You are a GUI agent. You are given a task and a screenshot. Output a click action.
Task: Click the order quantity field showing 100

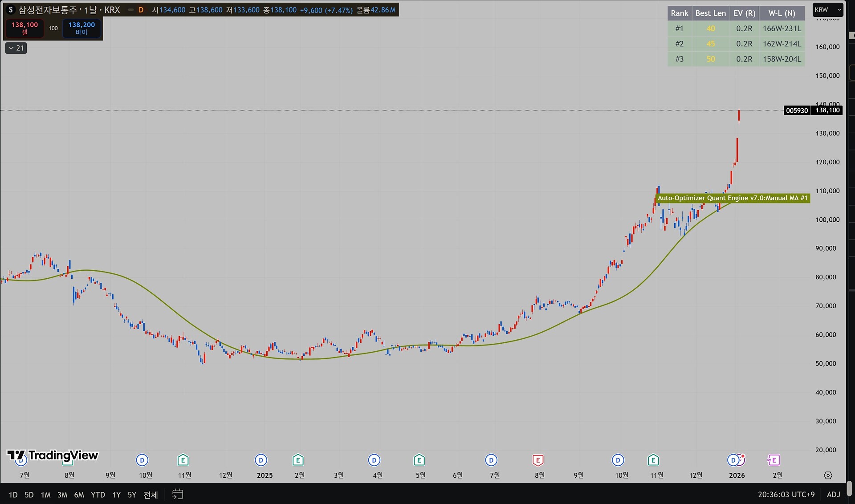click(x=53, y=28)
